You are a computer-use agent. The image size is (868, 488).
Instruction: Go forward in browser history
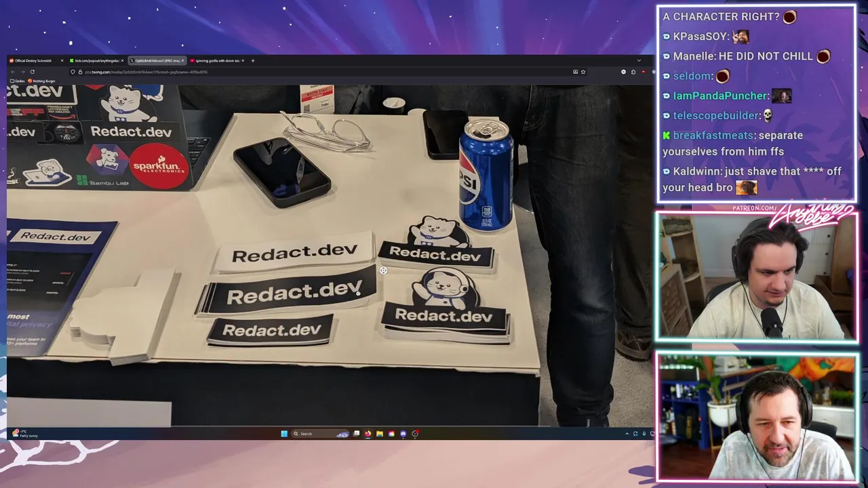coord(22,72)
